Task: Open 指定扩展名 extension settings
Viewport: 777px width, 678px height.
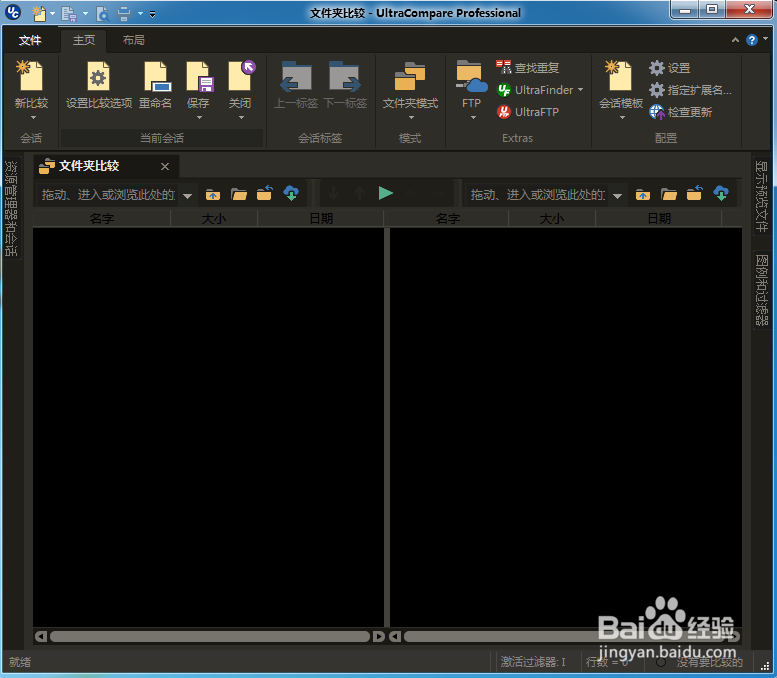Action: [x=690, y=90]
